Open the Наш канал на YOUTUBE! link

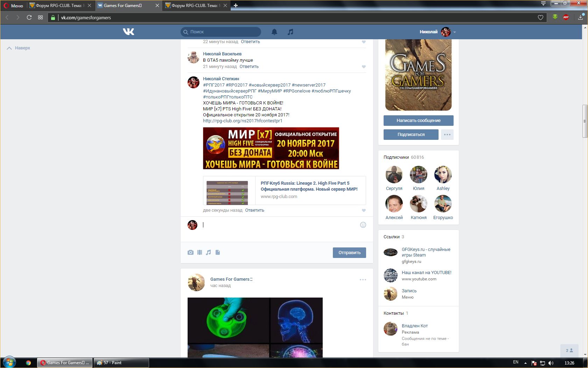click(426, 273)
